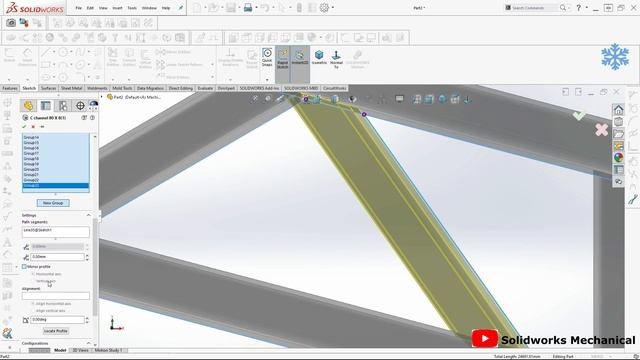Open the ConfigurationManager panel tab
640x360 pixels.
[x=63, y=106]
